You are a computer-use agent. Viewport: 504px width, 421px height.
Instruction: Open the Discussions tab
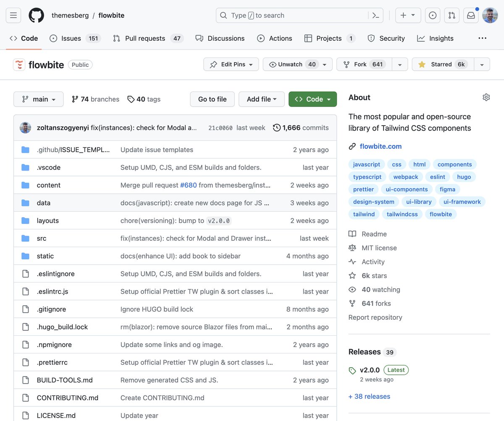[220, 38]
